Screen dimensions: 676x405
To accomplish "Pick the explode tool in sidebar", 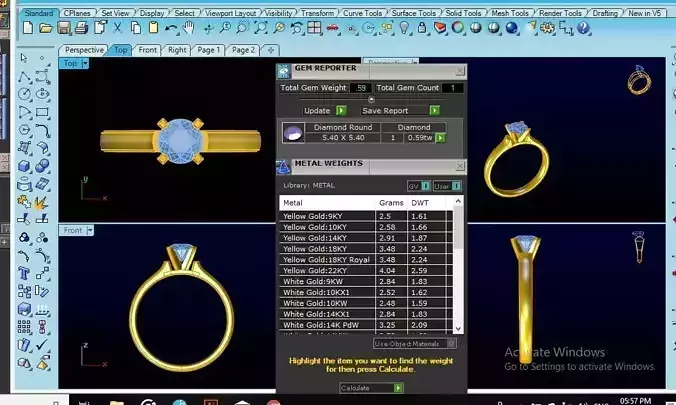I will click(x=42, y=202).
